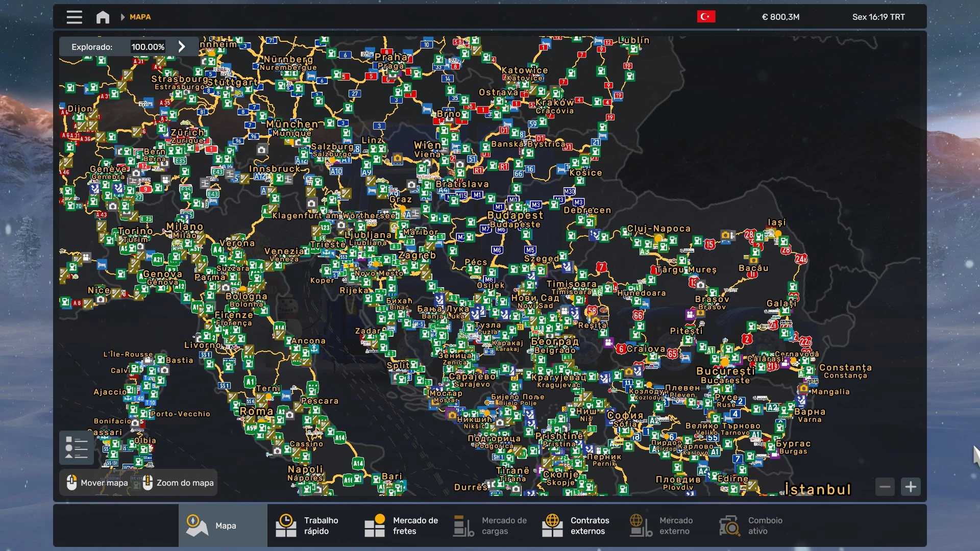980x551 pixels.
Task: Open the map legend list icon
Action: pos(77,447)
